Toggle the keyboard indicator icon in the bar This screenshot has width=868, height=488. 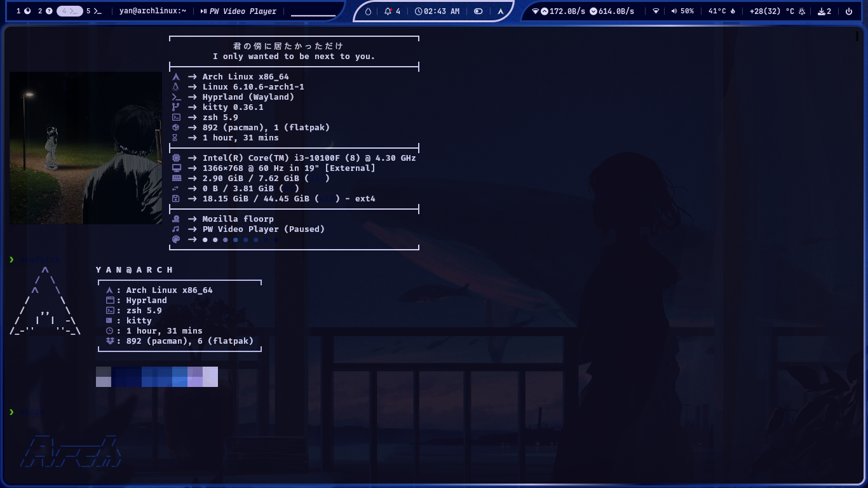(501, 11)
